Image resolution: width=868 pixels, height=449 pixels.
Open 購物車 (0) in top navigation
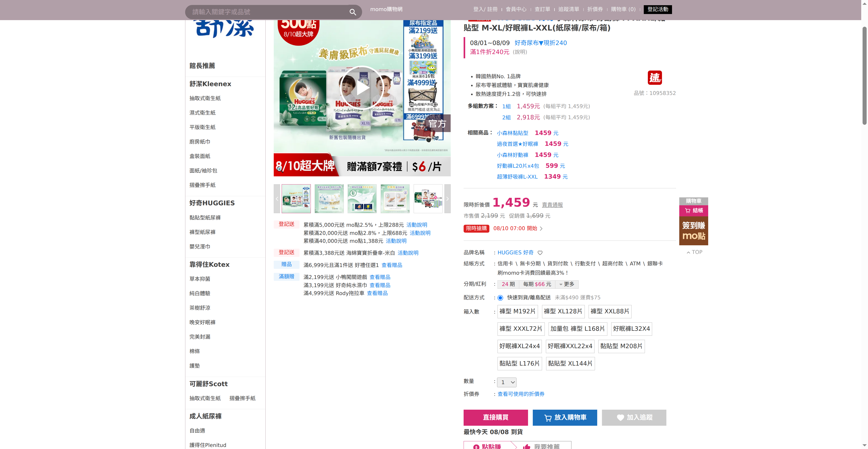[623, 9]
